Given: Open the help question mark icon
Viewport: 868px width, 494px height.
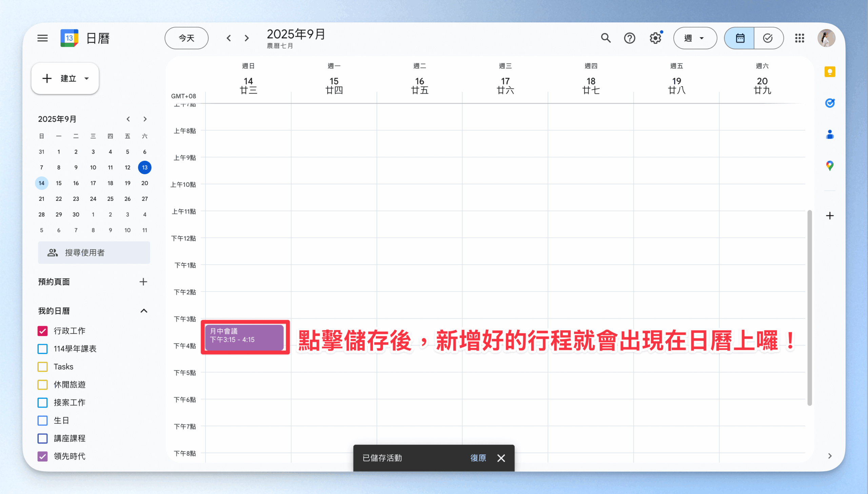Looking at the screenshot, I should 630,38.
